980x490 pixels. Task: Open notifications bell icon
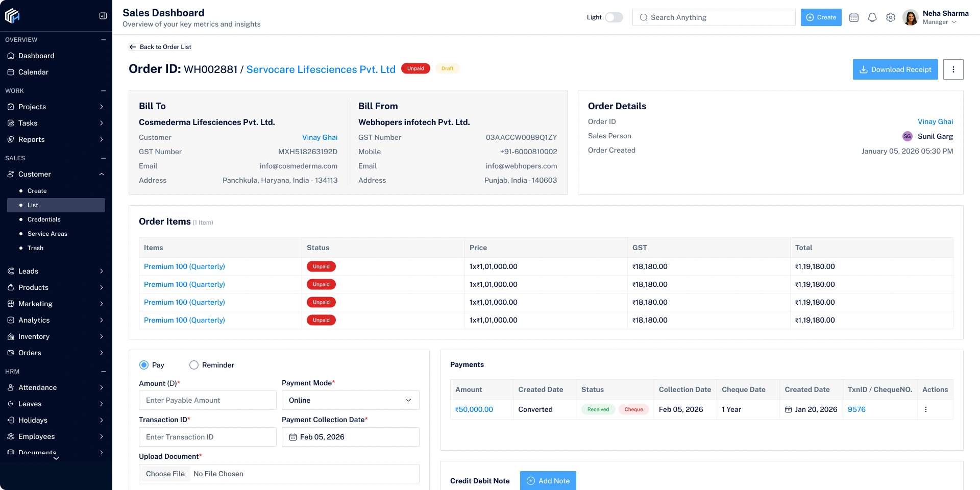[x=872, y=17]
